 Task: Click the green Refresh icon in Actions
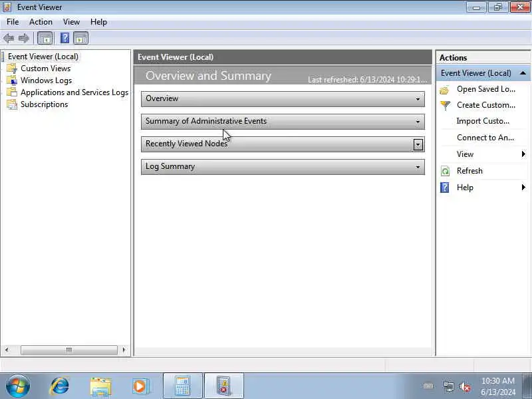pyautogui.click(x=445, y=171)
